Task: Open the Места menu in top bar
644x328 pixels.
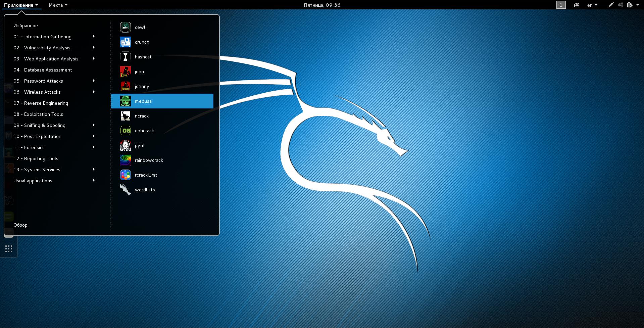Action: coord(58,5)
